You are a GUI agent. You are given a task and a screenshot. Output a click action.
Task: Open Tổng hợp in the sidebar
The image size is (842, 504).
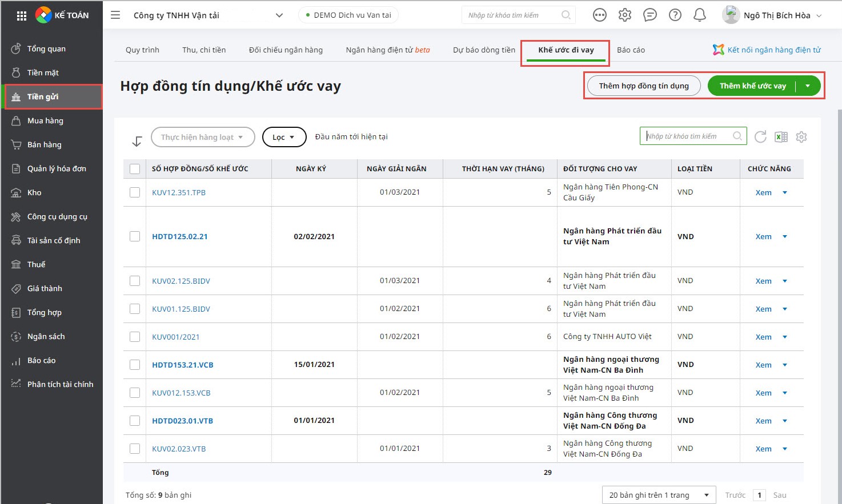pos(51,312)
